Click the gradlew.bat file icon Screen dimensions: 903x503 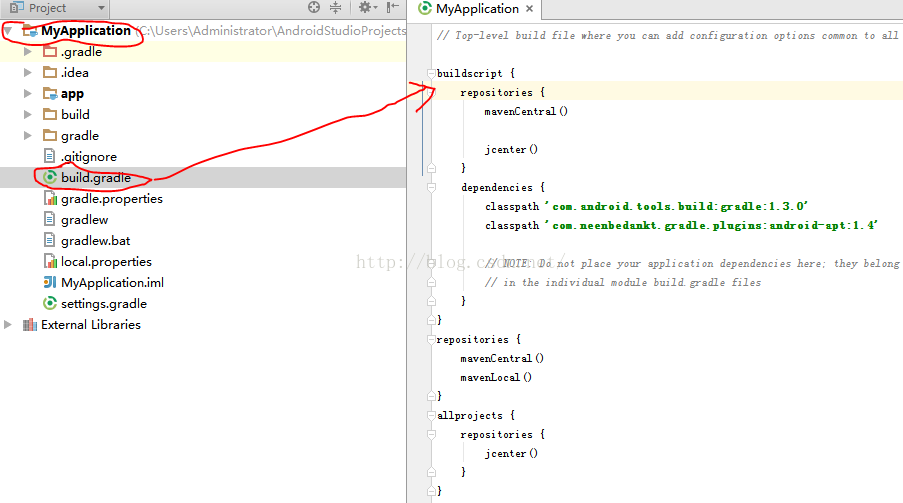pyautogui.click(x=50, y=240)
